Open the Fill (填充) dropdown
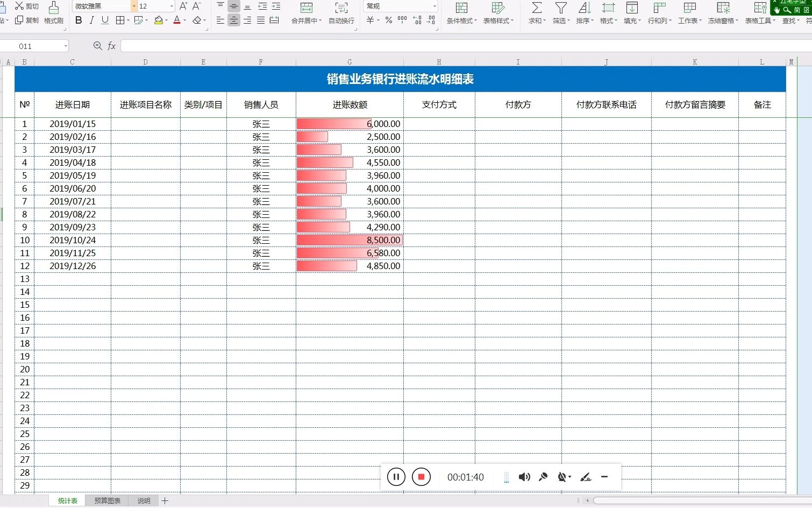 pyautogui.click(x=632, y=13)
